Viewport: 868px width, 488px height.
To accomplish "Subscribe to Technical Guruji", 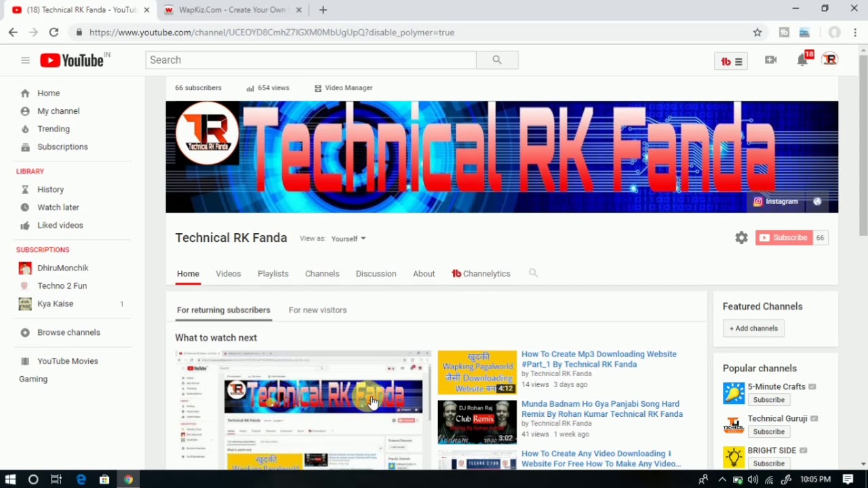I will pos(769,432).
